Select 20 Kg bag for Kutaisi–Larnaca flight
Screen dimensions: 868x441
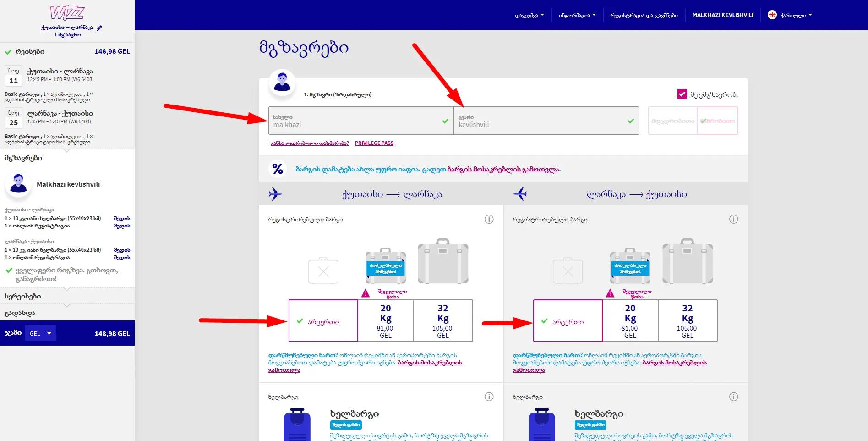tap(385, 321)
